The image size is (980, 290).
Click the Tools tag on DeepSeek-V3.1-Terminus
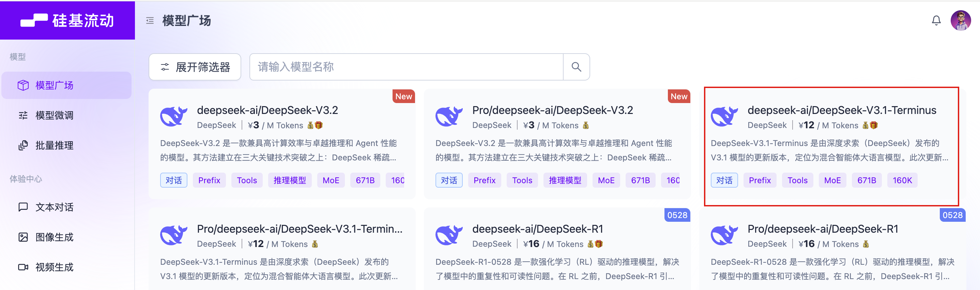tap(798, 180)
